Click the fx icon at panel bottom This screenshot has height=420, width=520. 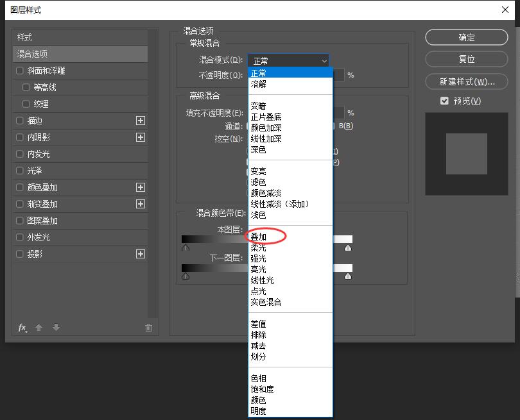(21, 328)
